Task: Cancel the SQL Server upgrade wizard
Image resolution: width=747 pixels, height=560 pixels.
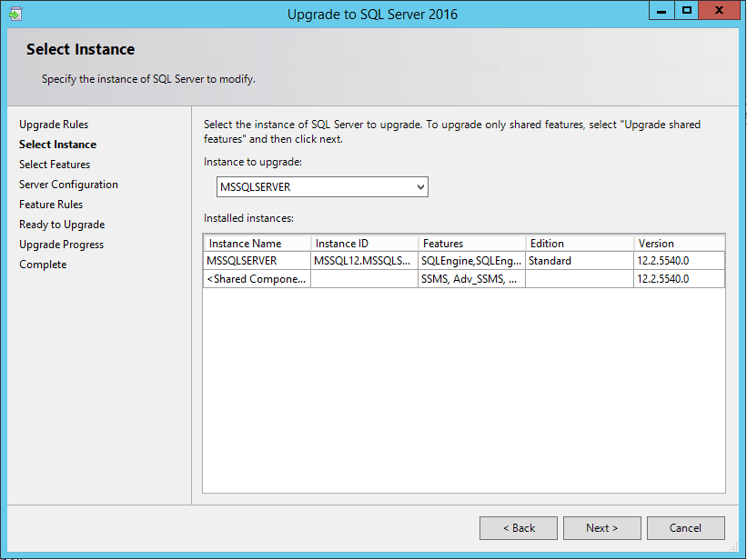Action: pyautogui.click(x=685, y=528)
